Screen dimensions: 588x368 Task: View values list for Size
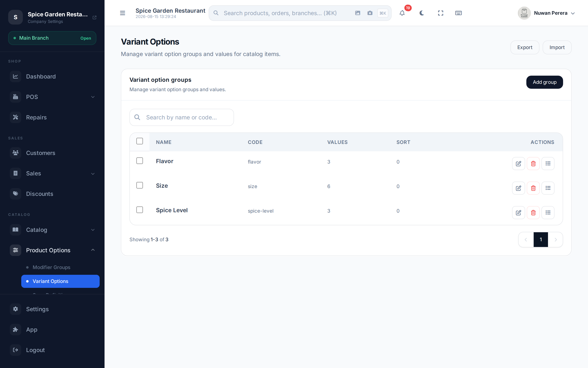click(548, 188)
